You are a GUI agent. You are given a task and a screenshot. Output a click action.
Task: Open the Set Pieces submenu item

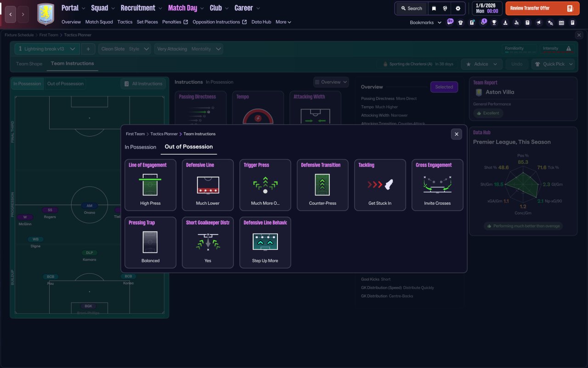pyautogui.click(x=147, y=22)
